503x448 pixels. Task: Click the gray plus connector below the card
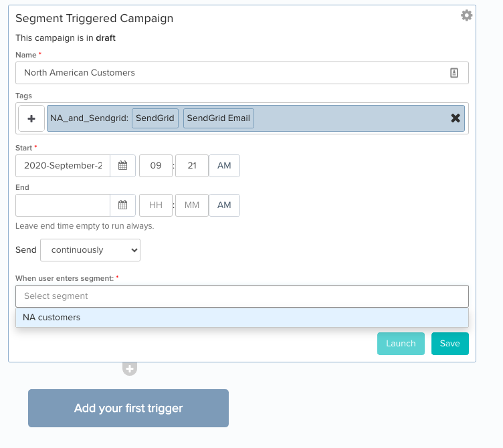(130, 369)
